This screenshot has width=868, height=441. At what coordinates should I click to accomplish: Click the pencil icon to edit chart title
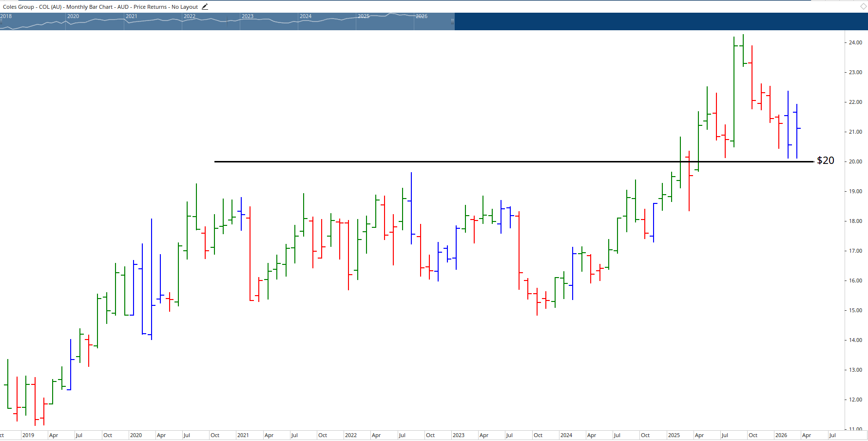pos(205,6)
